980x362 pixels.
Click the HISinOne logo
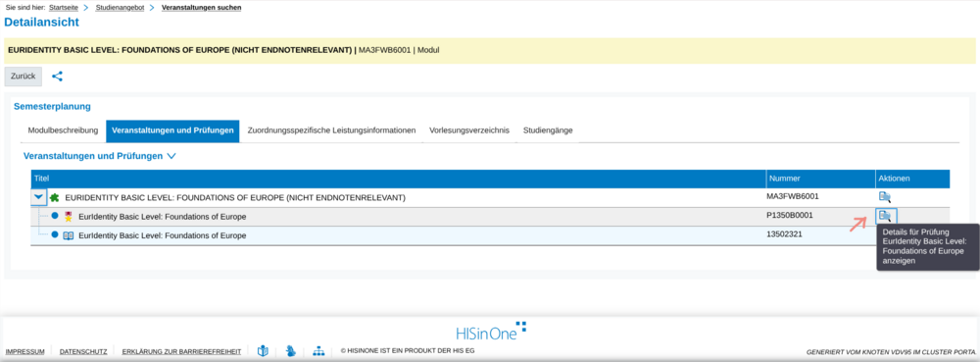tap(491, 331)
